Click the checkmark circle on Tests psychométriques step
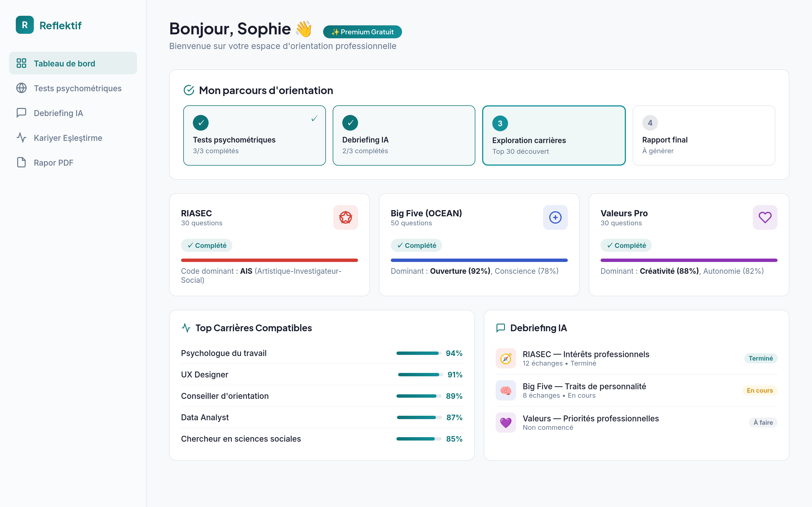Viewport: 812px width, 507px height. click(x=201, y=123)
